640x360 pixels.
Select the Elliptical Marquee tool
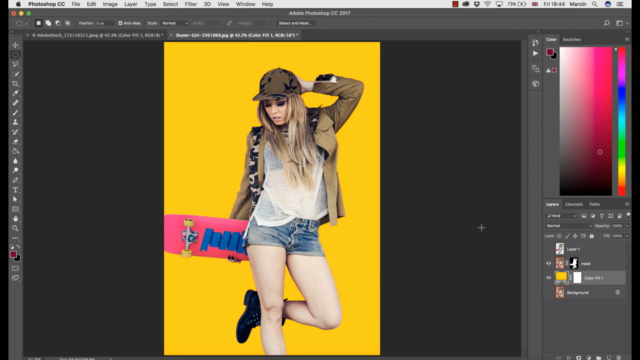click(16, 55)
